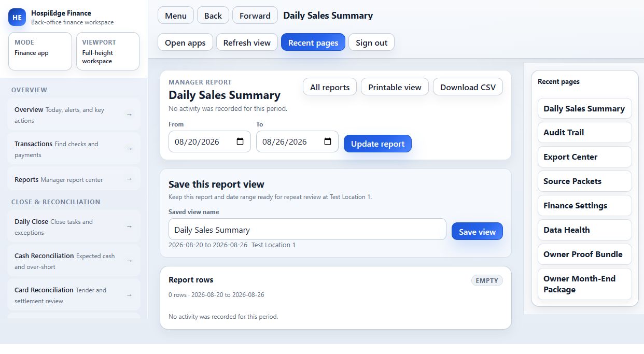Sign out of the finance workspace
This screenshot has height=354, width=644.
(372, 43)
